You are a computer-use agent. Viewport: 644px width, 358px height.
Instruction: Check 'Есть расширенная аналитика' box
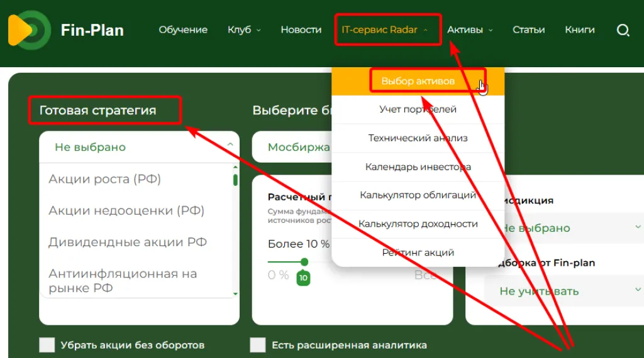[x=258, y=345]
